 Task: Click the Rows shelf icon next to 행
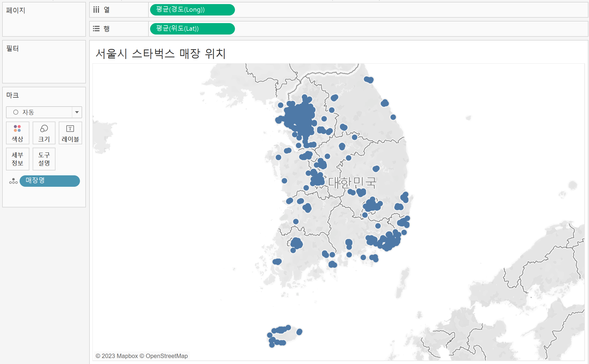[x=96, y=29]
